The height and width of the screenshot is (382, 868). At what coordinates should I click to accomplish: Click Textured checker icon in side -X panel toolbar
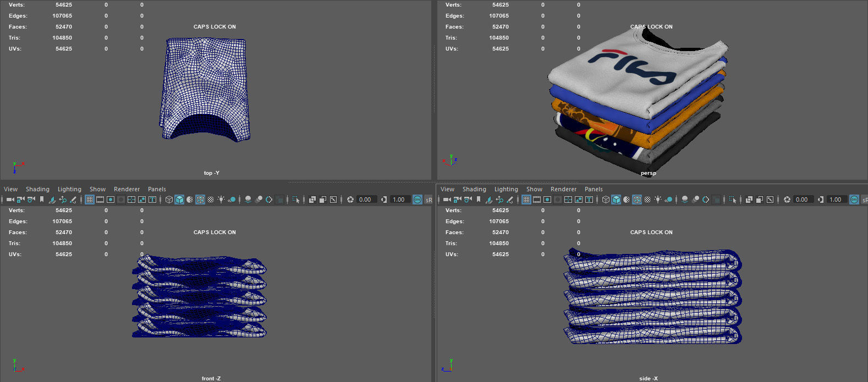click(x=647, y=200)
